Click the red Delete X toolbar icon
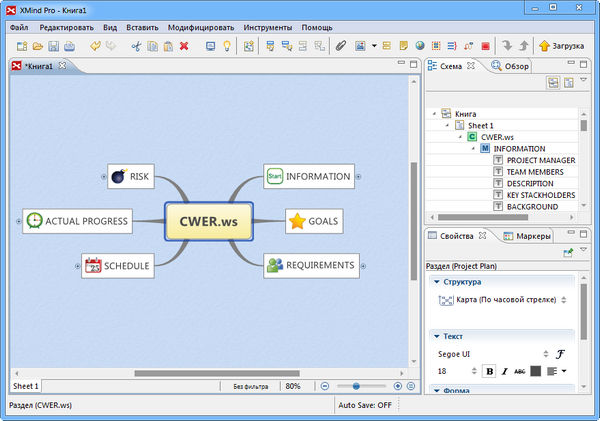This screenshot has width=600, height=421. [184, 46]
